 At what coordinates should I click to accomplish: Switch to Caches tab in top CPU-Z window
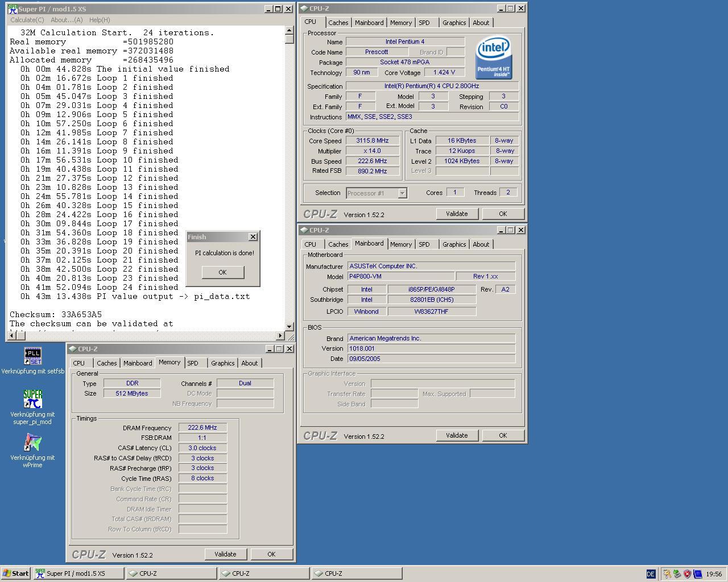[x=338, y=23]
